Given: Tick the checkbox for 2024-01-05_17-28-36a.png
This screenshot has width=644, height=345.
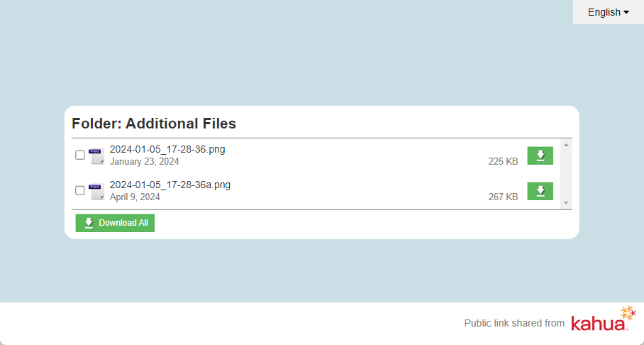Looking at the screenshot, I should coord(80,191).
